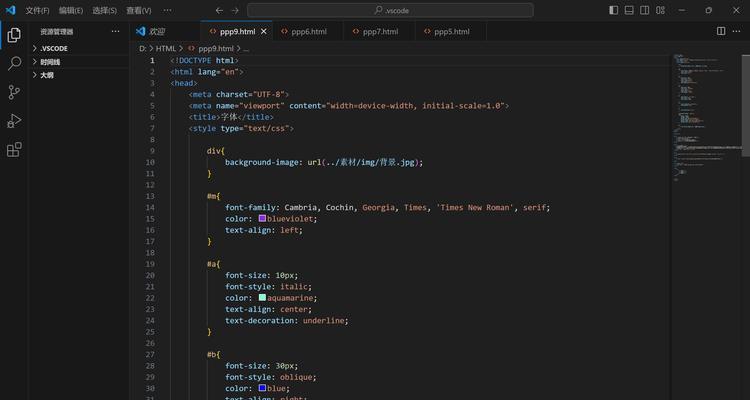750x400 pixels.
Task: Split the editor to the right
Action: (x=721, y=31)
